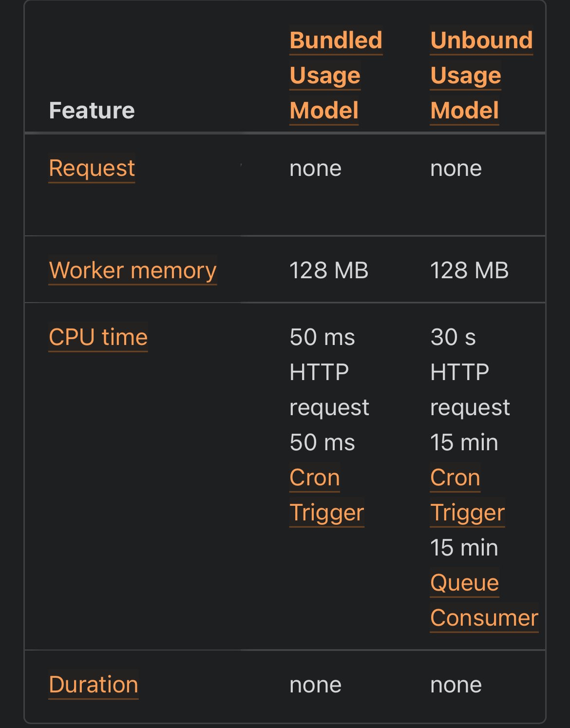Open Cron Trigger link in Unbound column
The image size is (570, 728).
click(x=467, y=495)
